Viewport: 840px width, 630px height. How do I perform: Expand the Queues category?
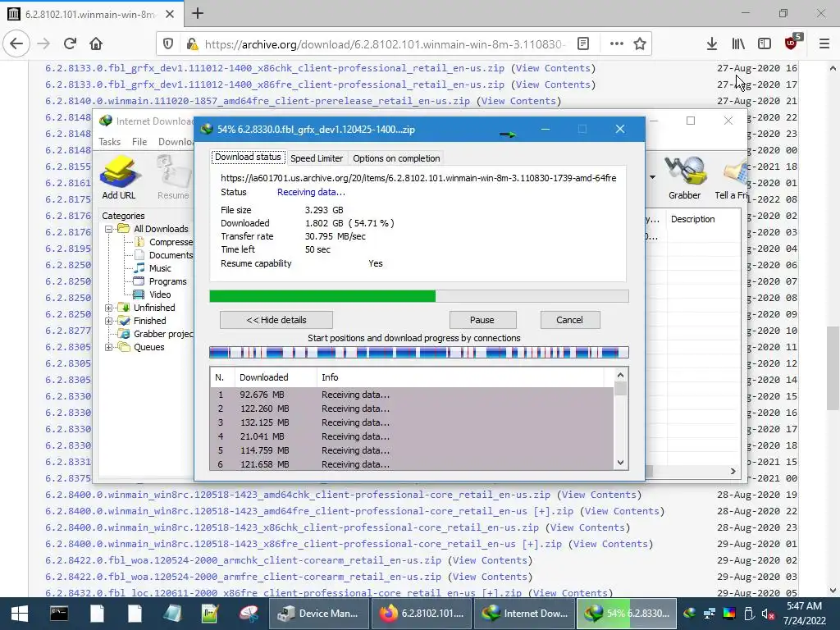[x=109, y=347]
